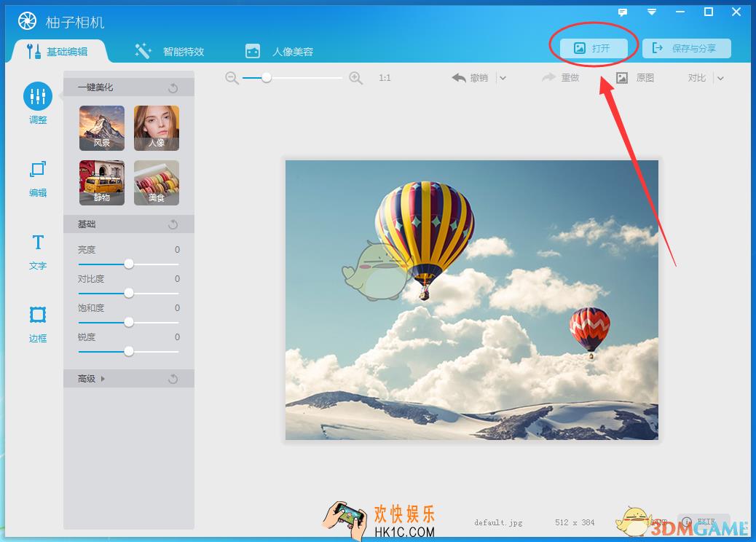
Task: Open the title bar menu arrow icon
Action: (x=651, y=12)
